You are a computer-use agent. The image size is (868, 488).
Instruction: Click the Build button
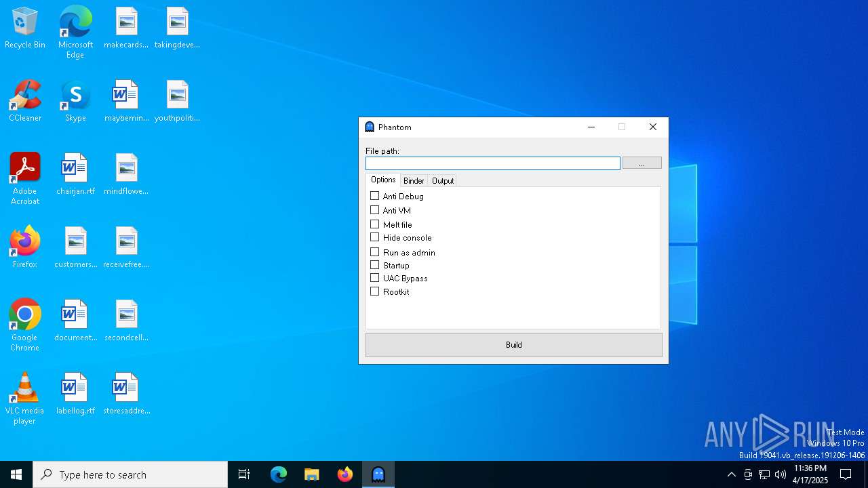(514, 345)
